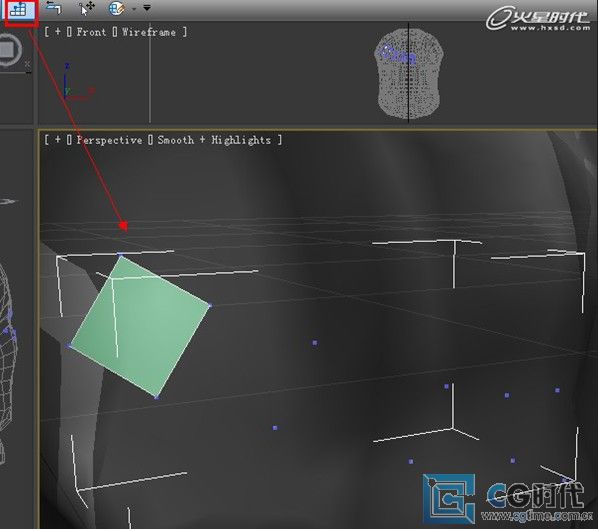
Task: Open the small gray arrow beside globe icon
Action: pyautogui.click(x=134, y=9)
